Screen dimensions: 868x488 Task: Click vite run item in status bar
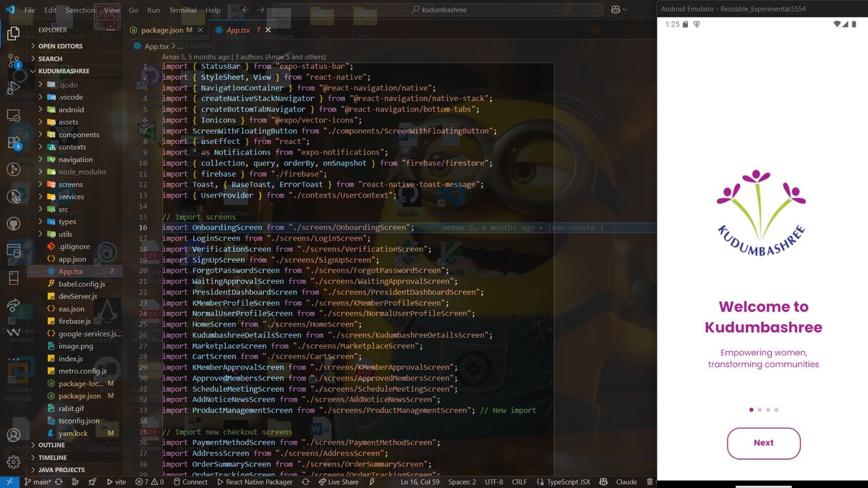[116, 481]
